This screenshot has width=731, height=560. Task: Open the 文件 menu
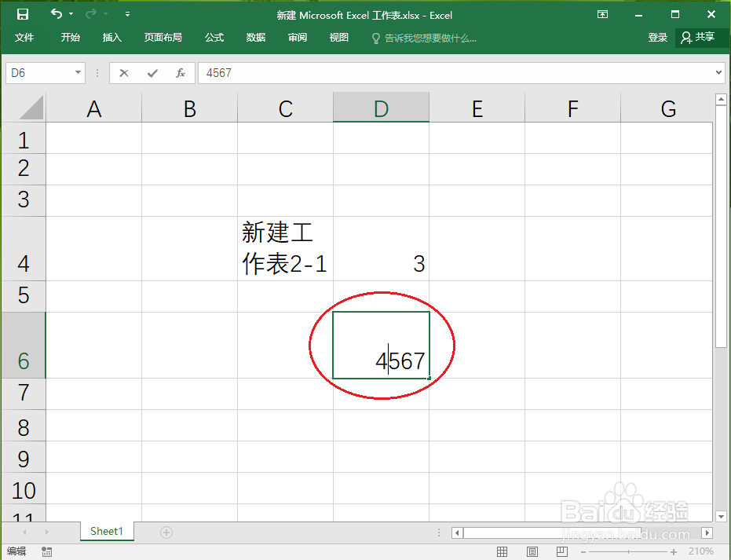pos(24,37)
